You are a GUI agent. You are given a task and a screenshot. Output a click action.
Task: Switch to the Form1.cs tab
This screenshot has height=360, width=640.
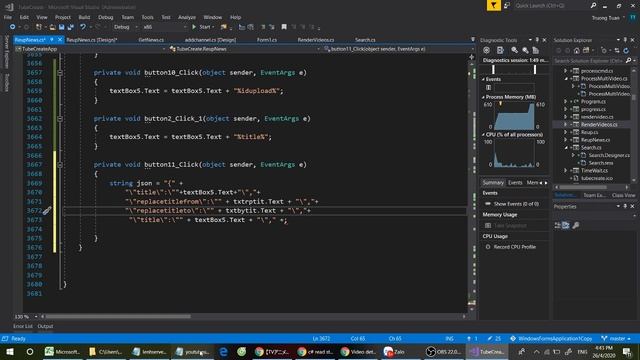pyautogui.click(x=267, y=40)
